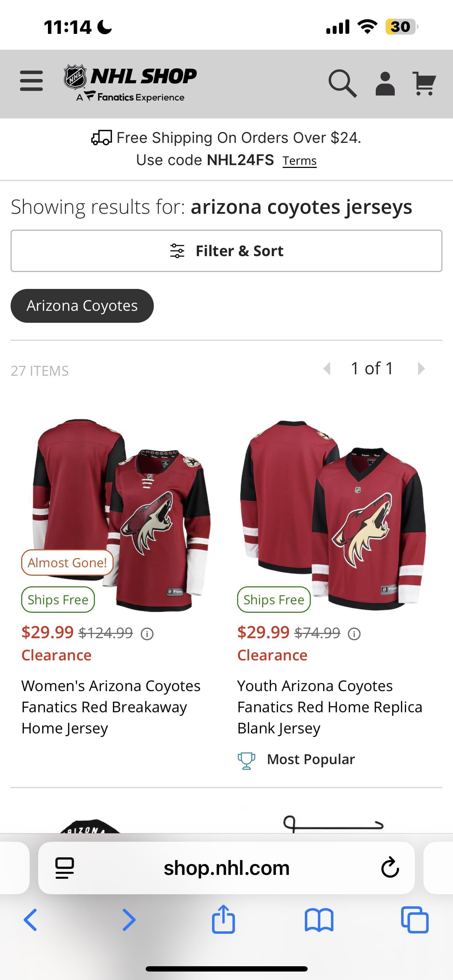453x980 pixels.
Task: Remove the Arizona Coyotes filter chip
Action: pyautogui.click(x=82, y=306)
